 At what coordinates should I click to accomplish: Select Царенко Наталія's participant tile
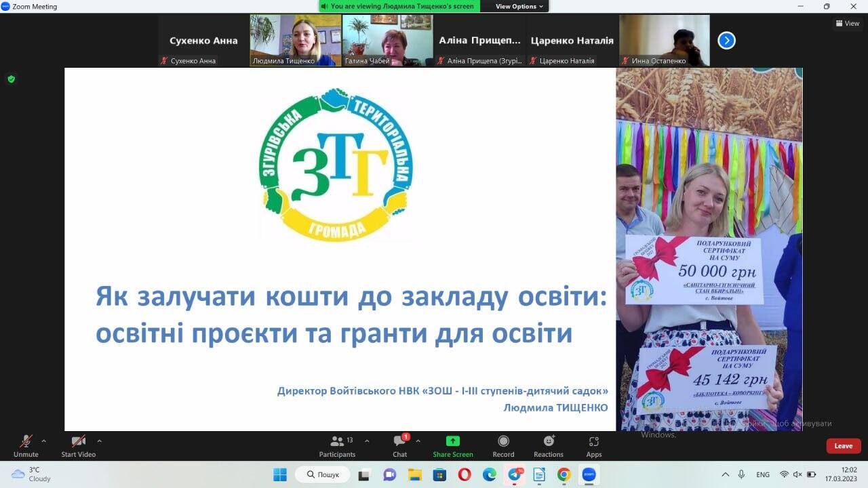572,41
